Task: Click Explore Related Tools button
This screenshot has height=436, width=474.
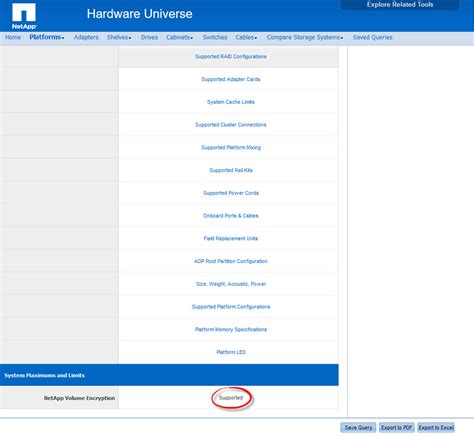Action: click(400, 5)
